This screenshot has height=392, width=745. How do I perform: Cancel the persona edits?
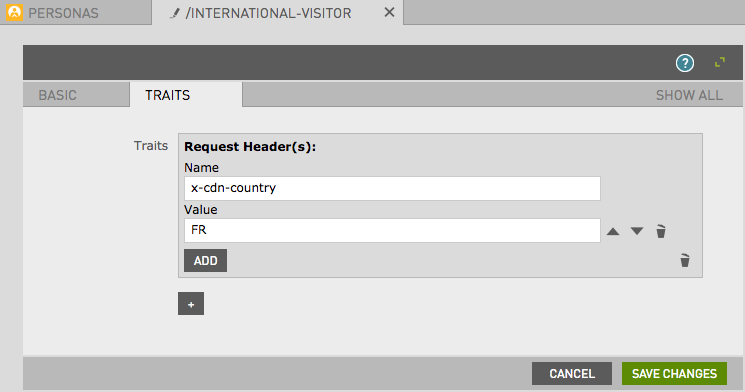click(572, 373)
